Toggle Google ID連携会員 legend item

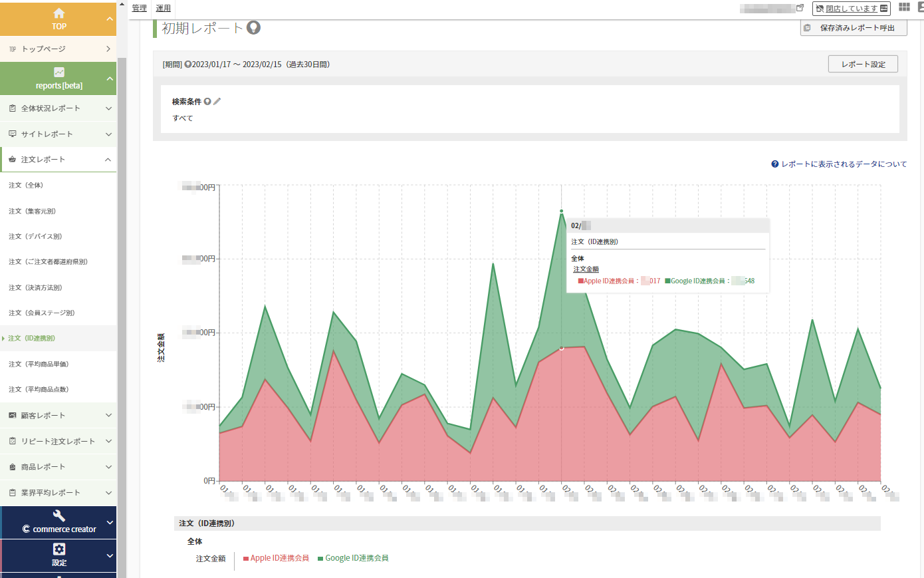pyautogui.click(x=353, y=559)
